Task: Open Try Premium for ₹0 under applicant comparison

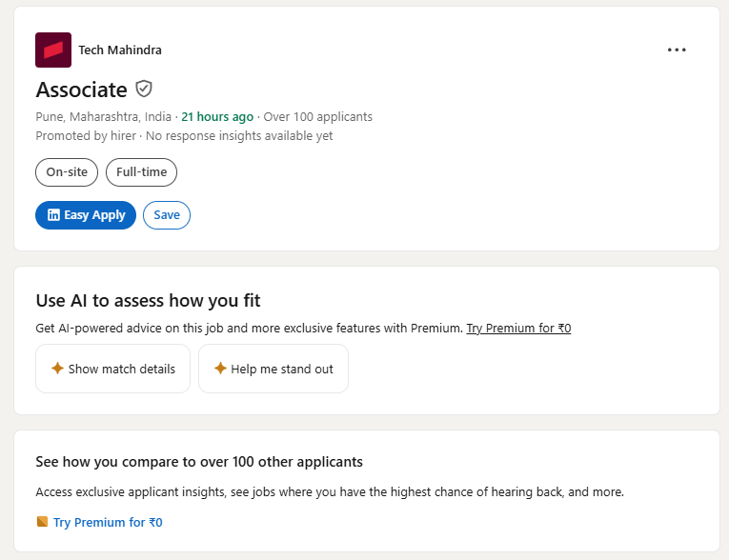Action: coord(108,522)
